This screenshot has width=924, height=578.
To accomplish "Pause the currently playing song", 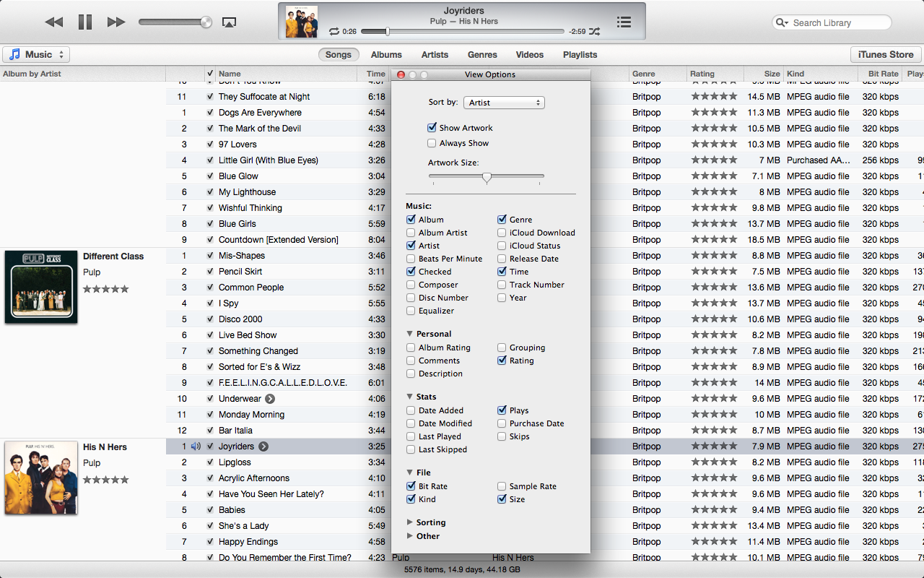I will pos(85,22).
